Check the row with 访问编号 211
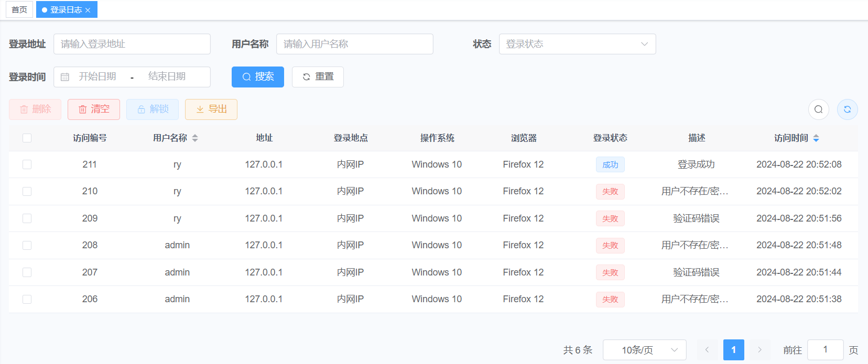Image resolution: width=868 pixels, height=364 pixels. point(27,164)
